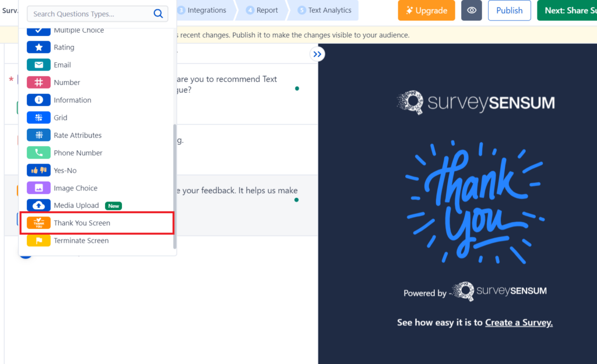Click the Number question type icon
Viewport: 597px width, 364px height.
tap(38, 82)
